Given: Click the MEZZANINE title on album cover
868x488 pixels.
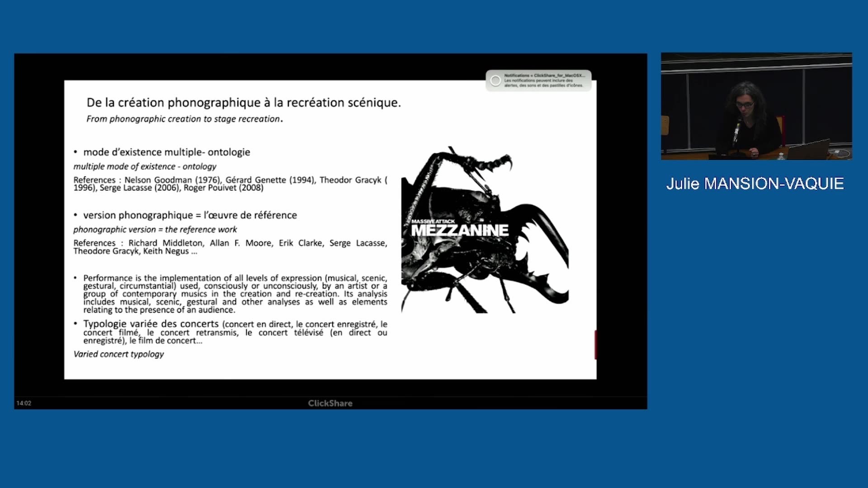Looking at the screenshot, I should (460, 230).
